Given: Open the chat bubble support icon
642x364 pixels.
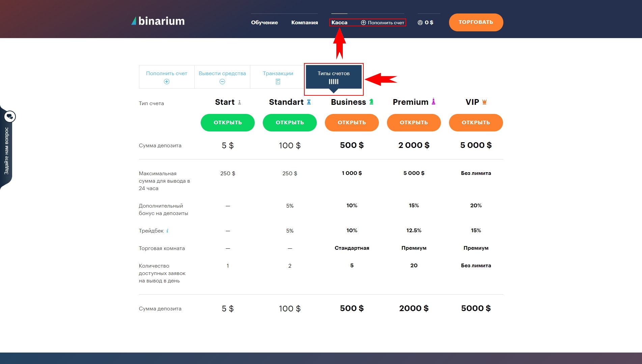Looking at the screenshot, I should point(10,117).
